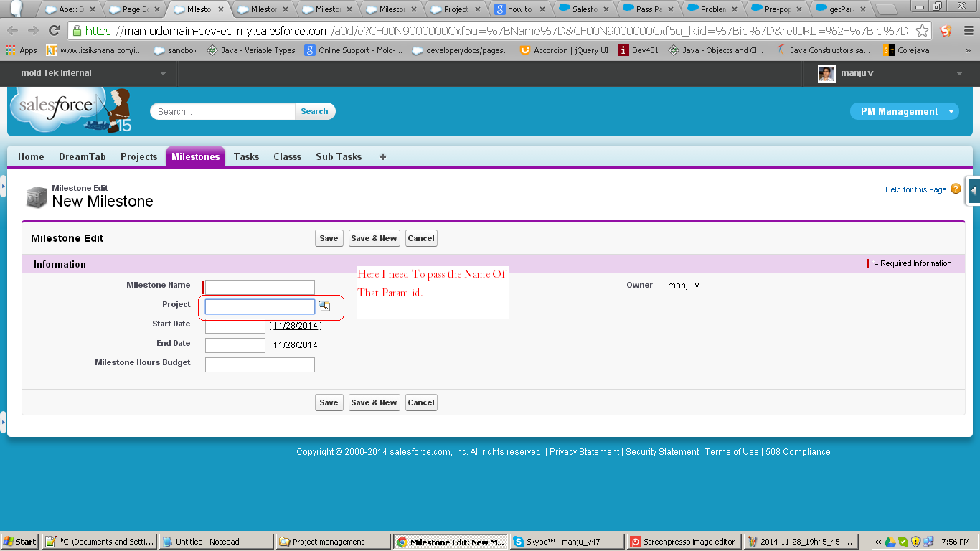Image resolution: width=980 pixels, height=551 pixels.
Task: Go to the Projects tab
Action: tap(138, 156)
